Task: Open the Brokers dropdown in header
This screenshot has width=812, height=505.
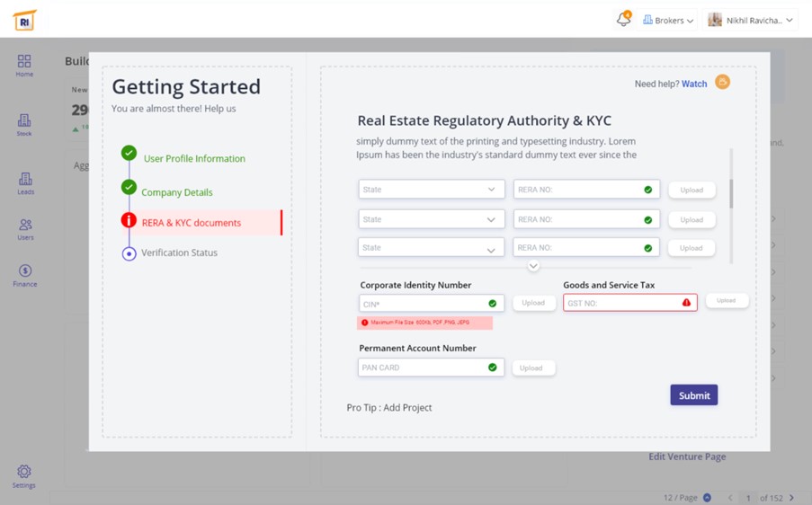Action: pyautogui.click(x=668, y=20)
